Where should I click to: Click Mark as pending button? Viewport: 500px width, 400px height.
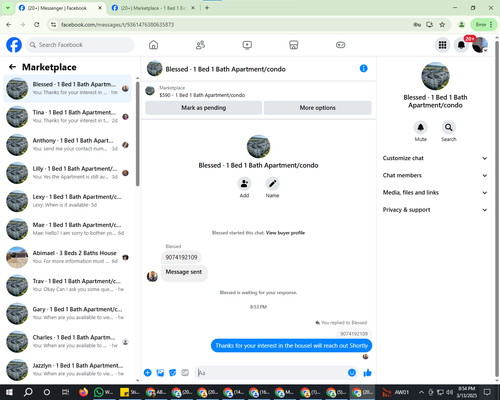tap(203, 108)
